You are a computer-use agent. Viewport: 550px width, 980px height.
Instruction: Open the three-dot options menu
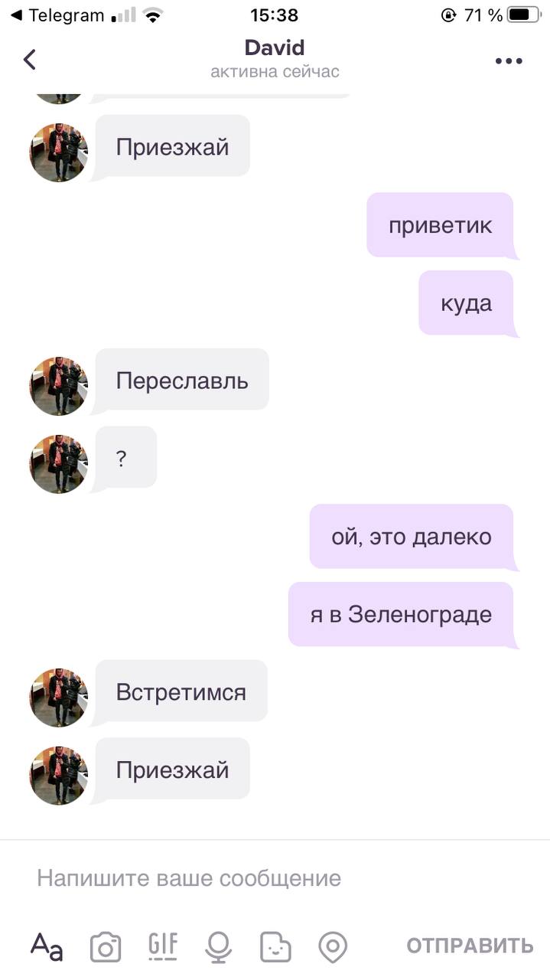pyautogui.click(x=509, y=61)
